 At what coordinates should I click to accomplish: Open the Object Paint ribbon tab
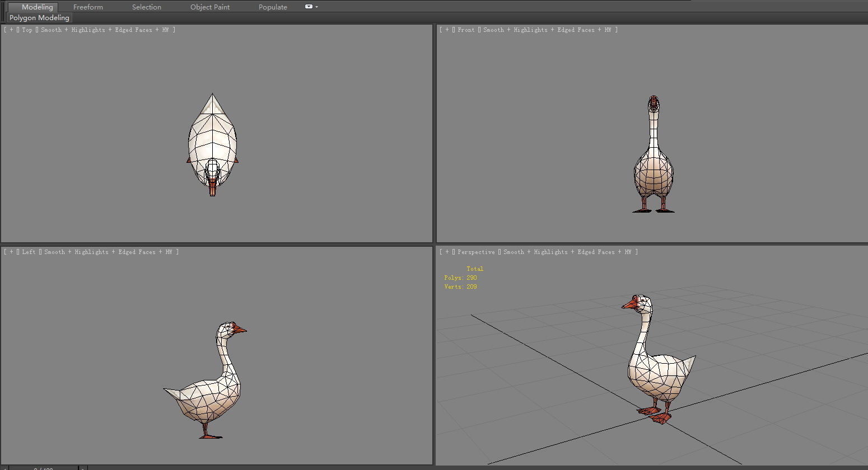(x=210, y=7)
